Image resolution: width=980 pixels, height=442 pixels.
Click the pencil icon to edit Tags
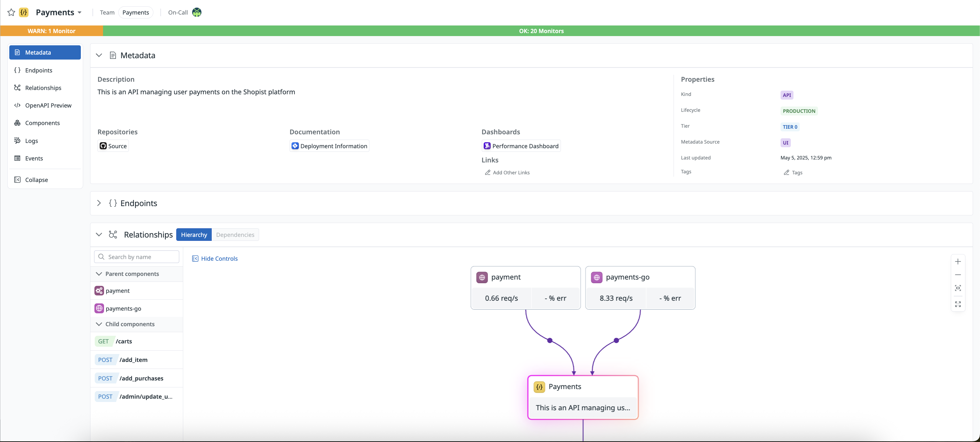[x=787, y=173]
